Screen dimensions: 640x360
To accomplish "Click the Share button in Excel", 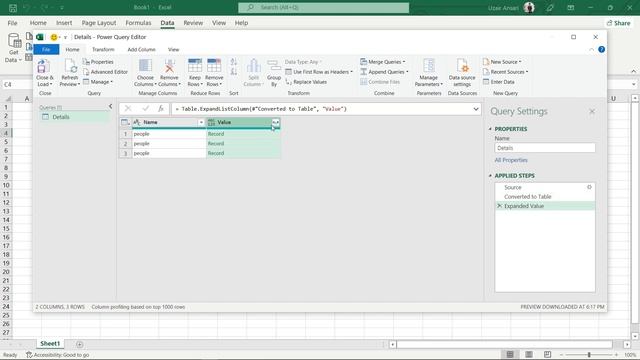I will pos(618,23).
